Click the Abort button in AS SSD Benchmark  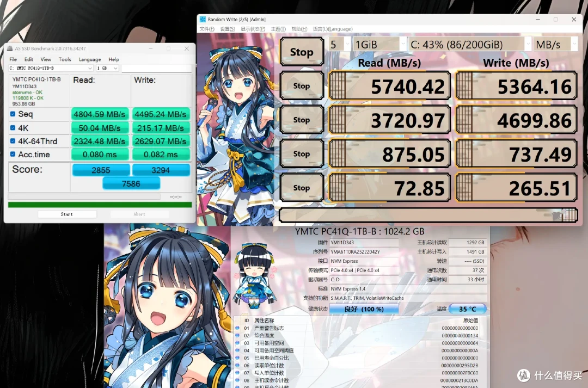point(139,214)
